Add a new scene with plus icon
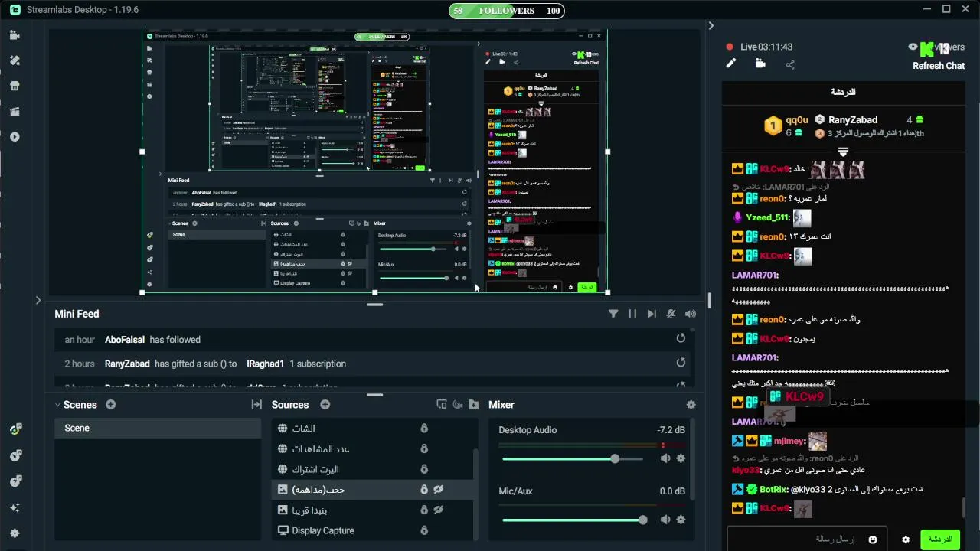The width and height of the screenshot is (980, 551). point(111,404)
